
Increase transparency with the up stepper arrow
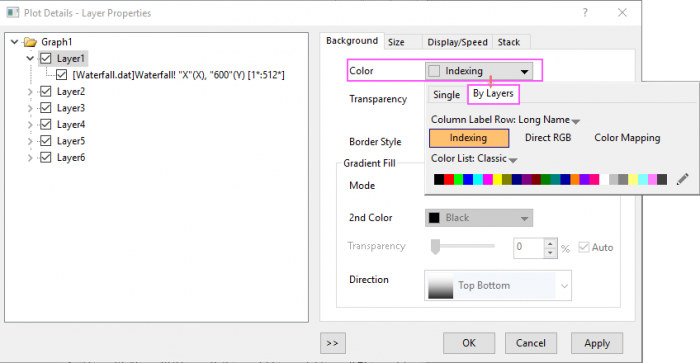(x=550, y=243)
